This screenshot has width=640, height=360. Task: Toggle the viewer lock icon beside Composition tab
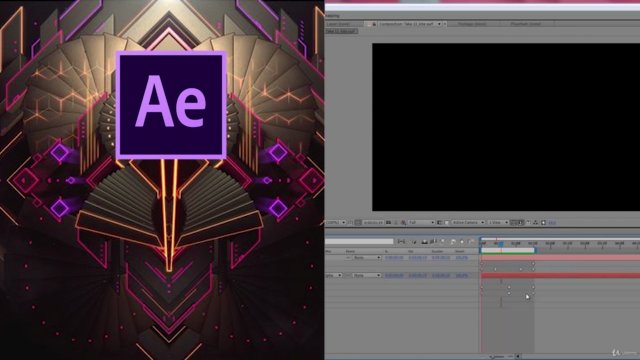point(374,24)
